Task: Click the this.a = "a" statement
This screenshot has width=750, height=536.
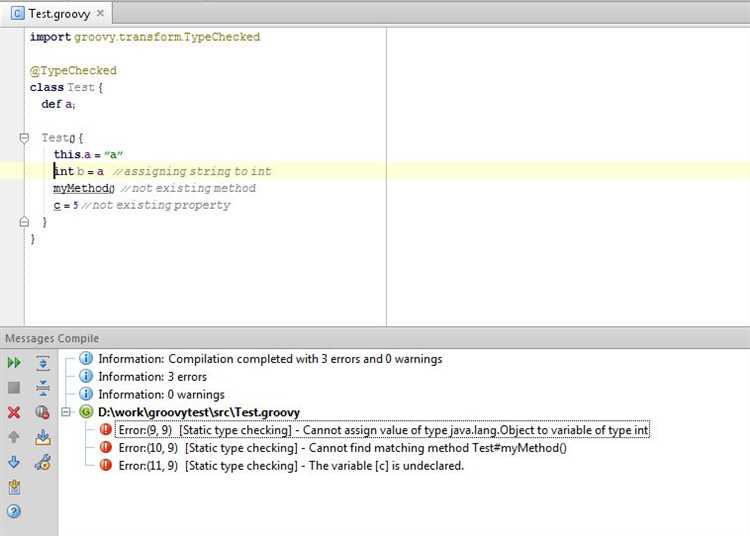Action: (x=88, y=155)
